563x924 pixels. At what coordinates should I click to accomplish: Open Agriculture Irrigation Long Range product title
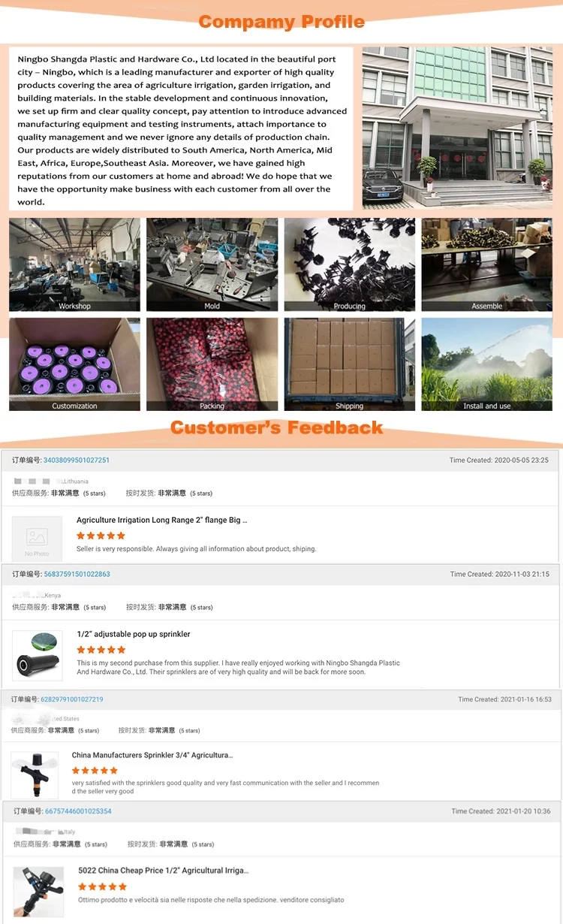point(161,520)
